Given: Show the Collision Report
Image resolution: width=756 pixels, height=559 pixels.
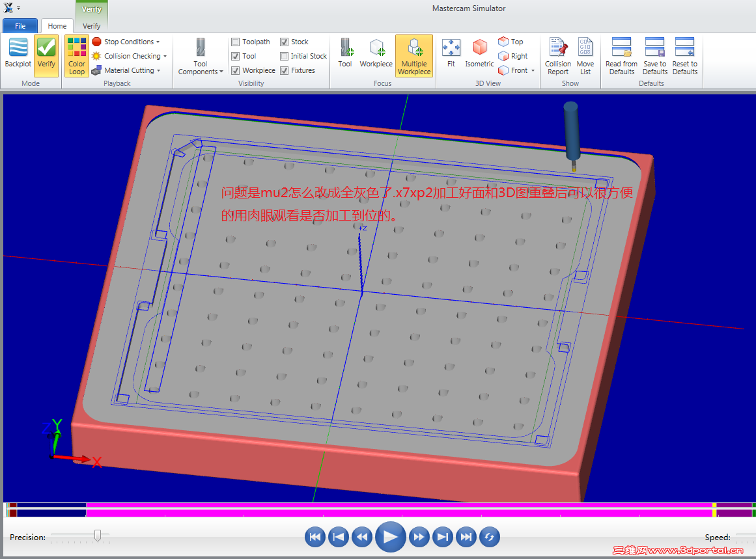Looking at the screenshot, I should (x=558, y=56).
